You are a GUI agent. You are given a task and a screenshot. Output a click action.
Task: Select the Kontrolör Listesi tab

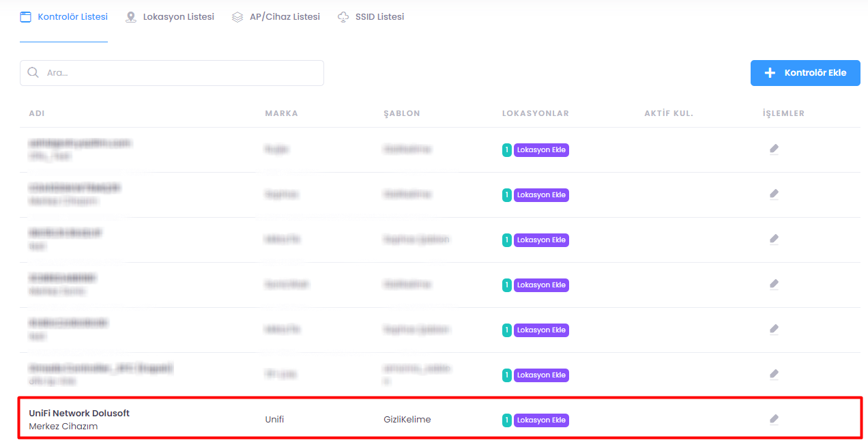click(64, 17)
